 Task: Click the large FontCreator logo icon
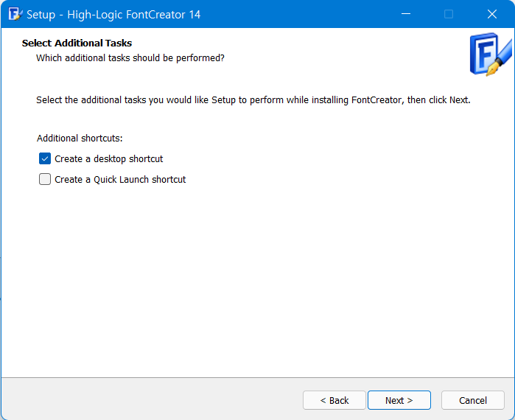point(491,55)
